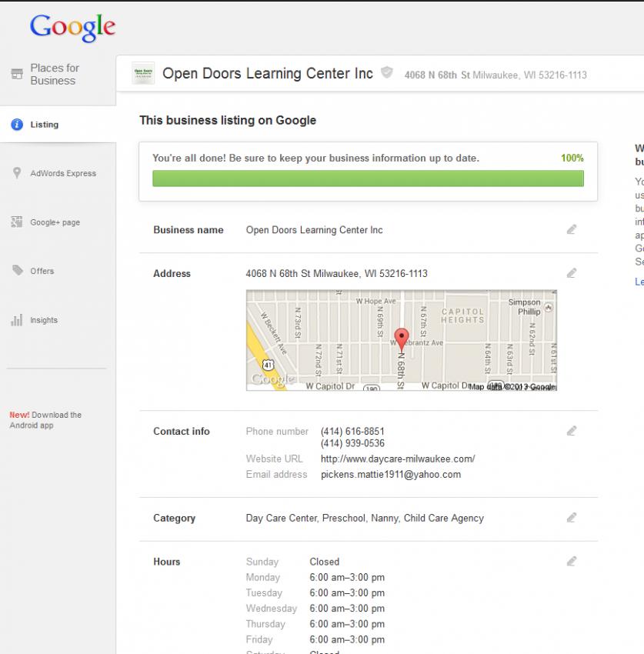Click the business logo thumbnail in header
The height and width of the screenshot is (654, 644).
coord(143,73)
